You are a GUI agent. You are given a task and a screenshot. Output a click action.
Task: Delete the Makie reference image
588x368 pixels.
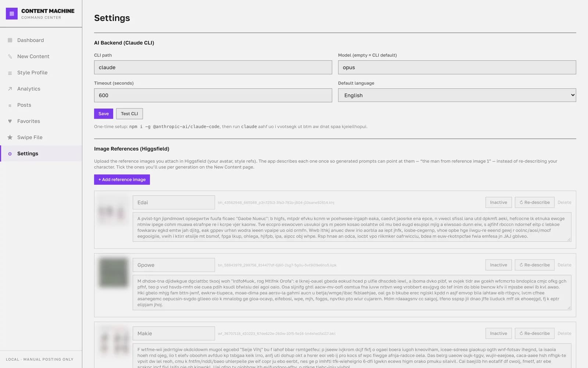[x=564, y=333]
